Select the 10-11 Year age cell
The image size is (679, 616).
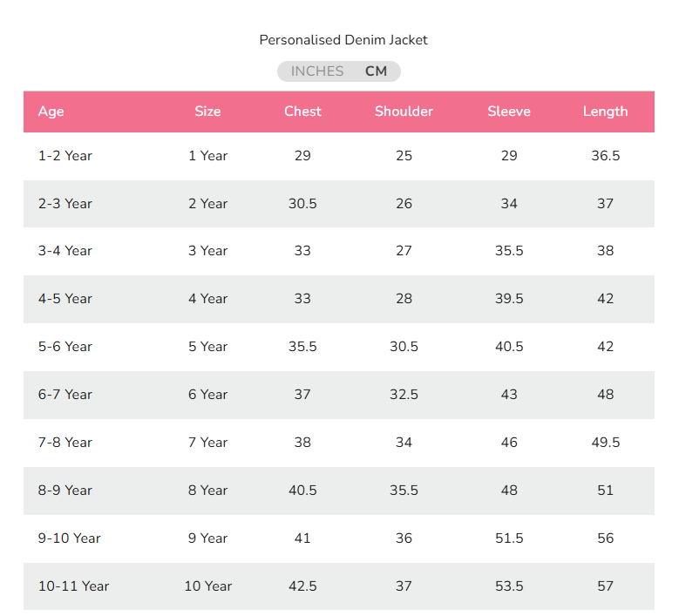73,586
